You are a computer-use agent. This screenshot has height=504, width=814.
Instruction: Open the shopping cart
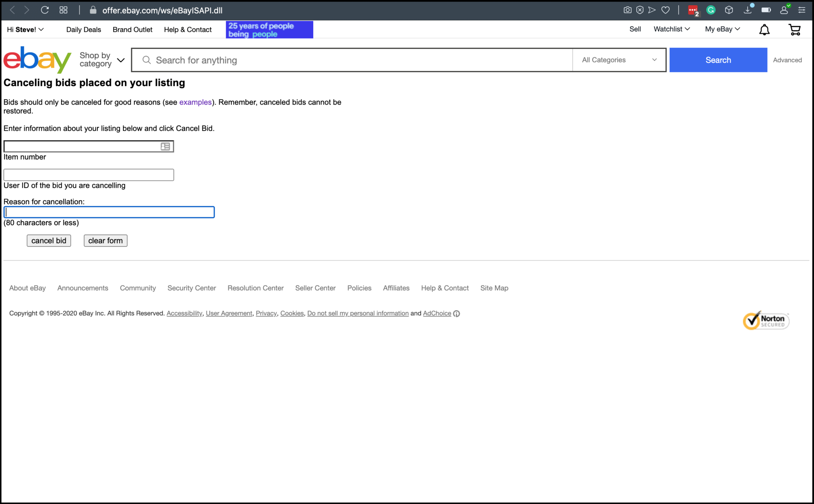click(794, 30)
